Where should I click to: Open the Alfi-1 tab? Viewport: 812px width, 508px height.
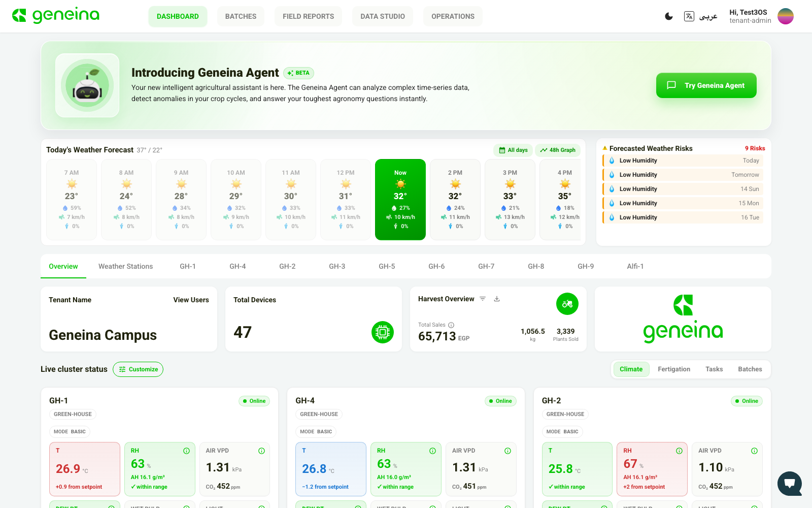coord(635,266)
